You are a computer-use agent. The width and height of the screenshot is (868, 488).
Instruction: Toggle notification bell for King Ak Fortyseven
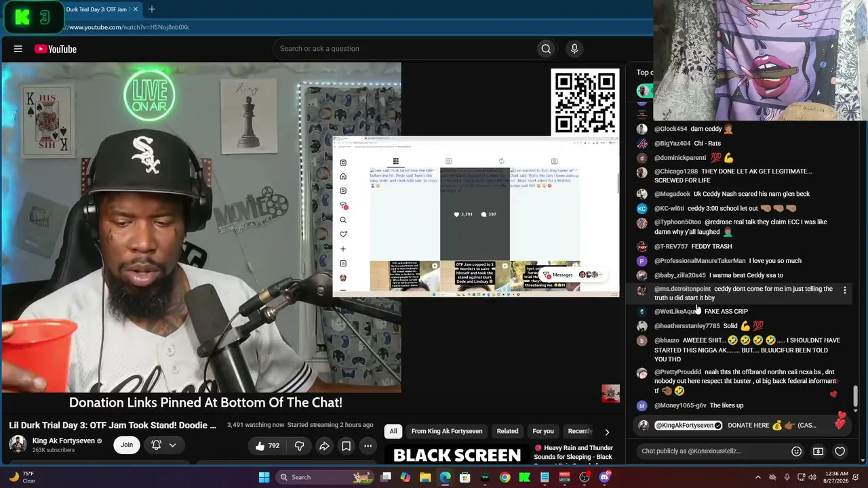click(156, 445)
